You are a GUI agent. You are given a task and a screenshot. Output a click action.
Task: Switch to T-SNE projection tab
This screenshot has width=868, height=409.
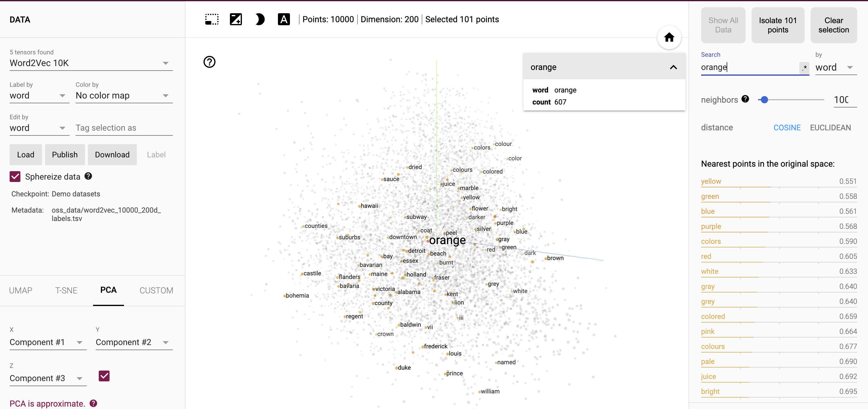pyautogui.click(x=65, y=290)
